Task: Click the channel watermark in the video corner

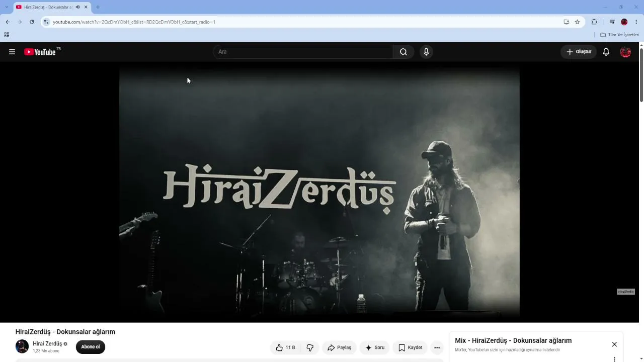Action: pos(626,292)
